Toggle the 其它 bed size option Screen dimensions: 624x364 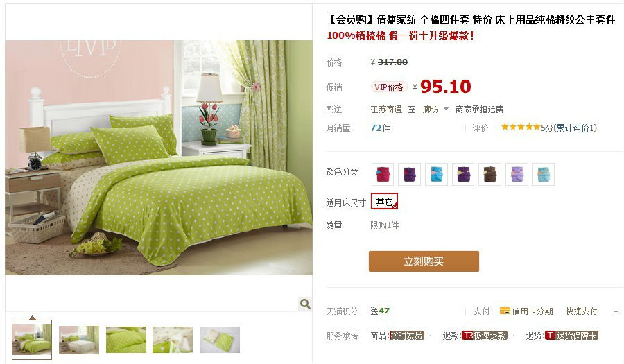[x=384, y=201]
